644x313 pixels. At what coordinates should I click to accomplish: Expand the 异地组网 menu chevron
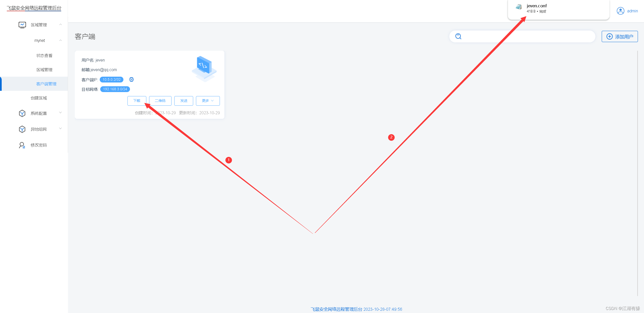61,129
